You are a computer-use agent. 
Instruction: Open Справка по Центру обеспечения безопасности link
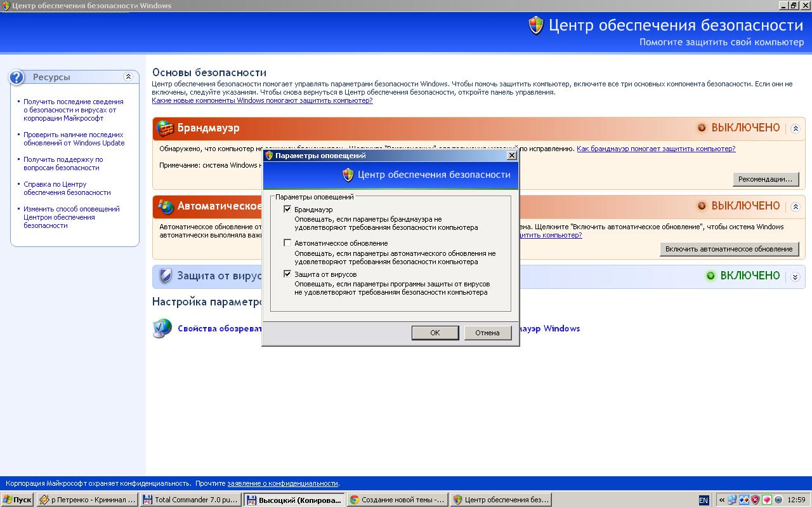67,189
